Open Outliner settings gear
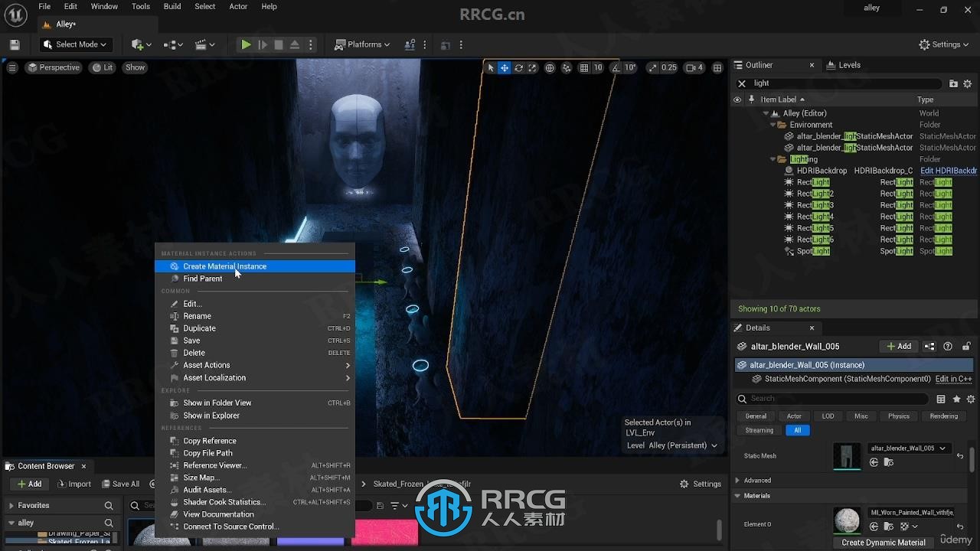This screenshot has height=551, width=980. pyautogui.click(x=968, y=83)
